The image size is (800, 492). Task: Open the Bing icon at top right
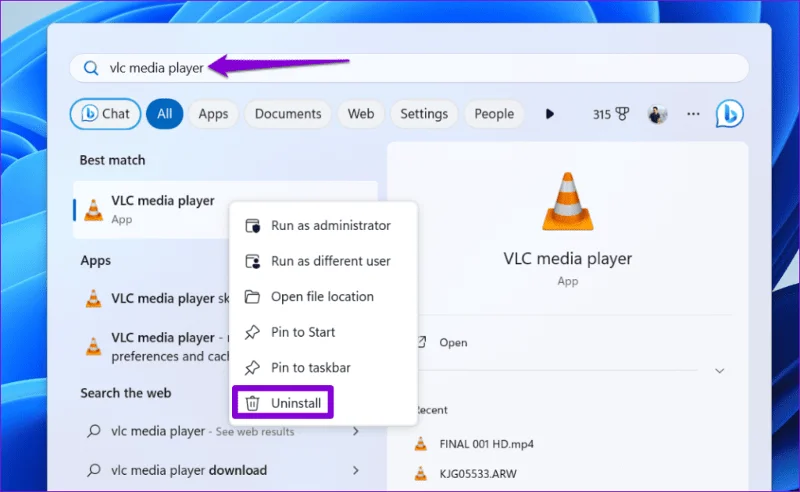point(730,113)
